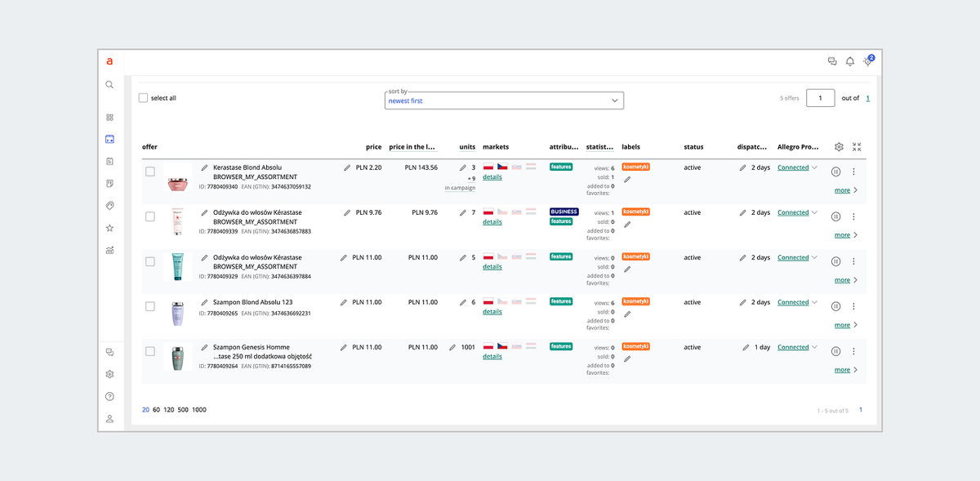Edit price pencil for Kerastase Blond Absolu
Image resolution: width=980 pixels, height=481 pixels.
pyautogui.click(x=347, y=167)
